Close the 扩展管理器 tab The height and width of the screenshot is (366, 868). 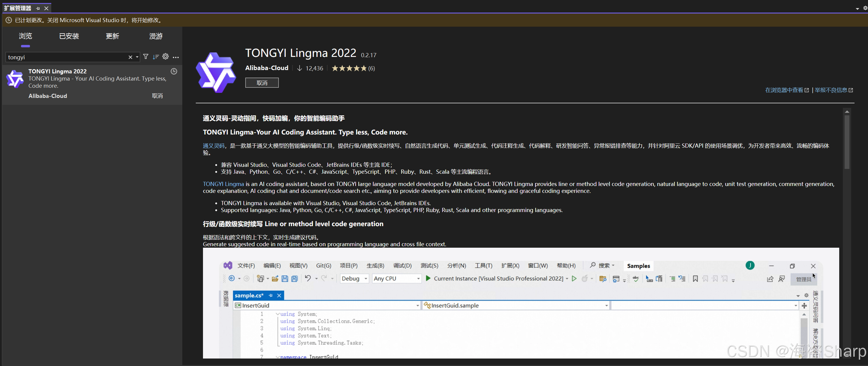(46, 8)
